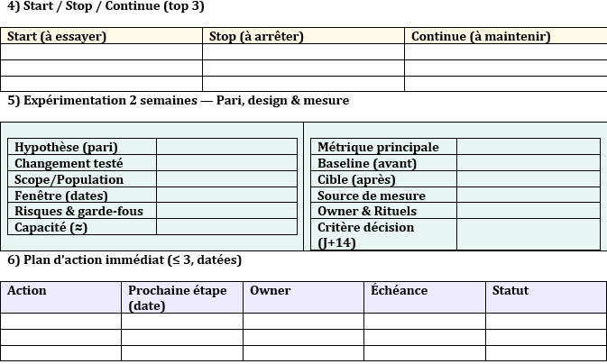The image size is (607, 364).
Task: Select the "Stop (à arrêter)" header cell
Action: click(x=303, y=37)
